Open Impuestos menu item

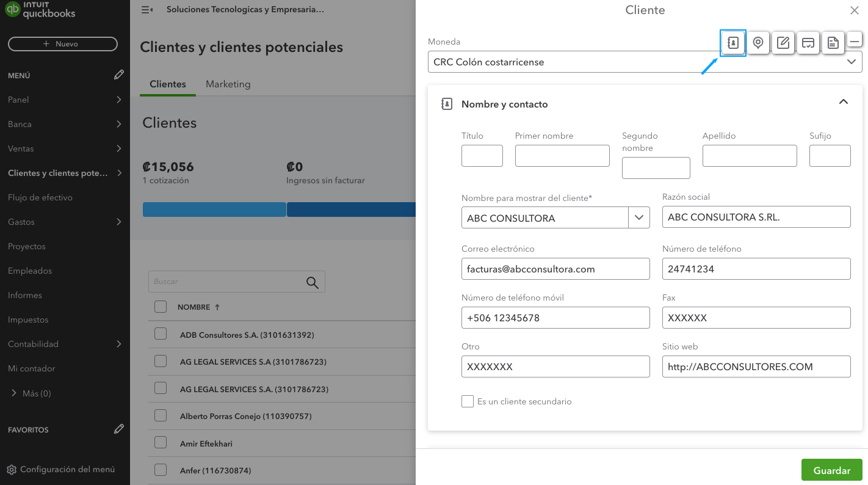28,319
